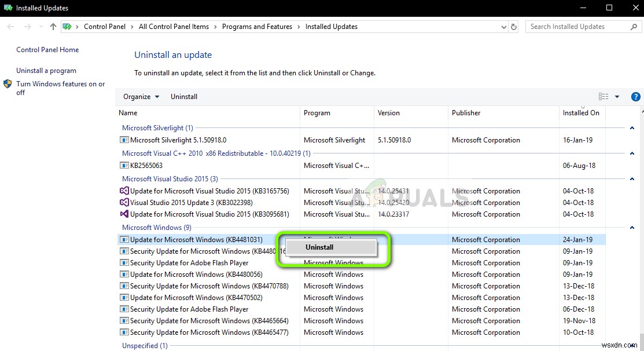The width and height of the screenshot is (644, 351).
Task: Open the view options dropdown arrow
Action: (x=617, y=96)
